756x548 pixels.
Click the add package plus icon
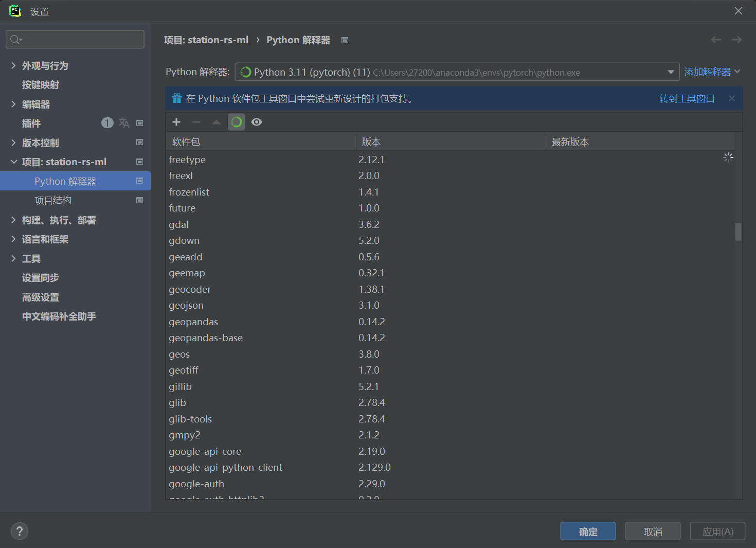point(176,122)
